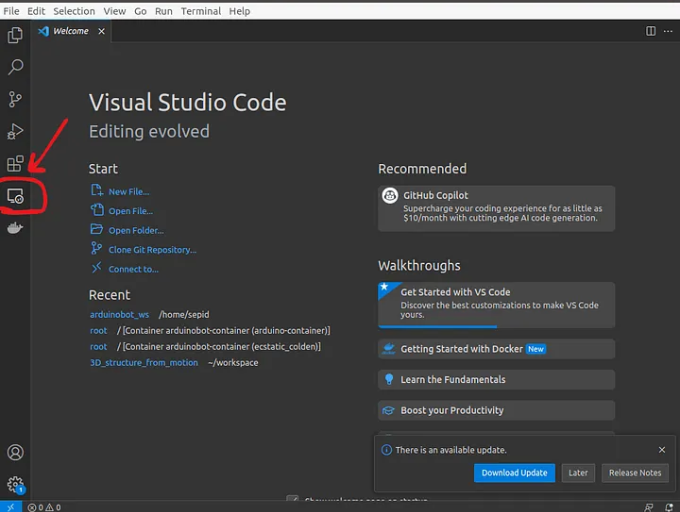Click the Later button
The image size is (680, 512).
pos(578,473)
